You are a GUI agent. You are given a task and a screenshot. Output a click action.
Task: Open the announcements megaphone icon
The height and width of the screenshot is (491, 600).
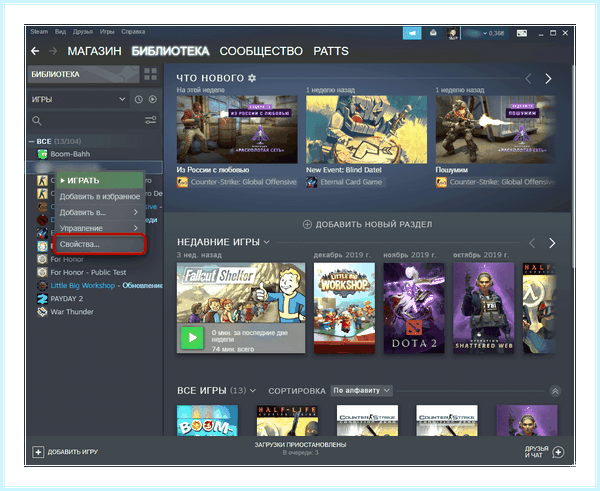pos(412,33)
